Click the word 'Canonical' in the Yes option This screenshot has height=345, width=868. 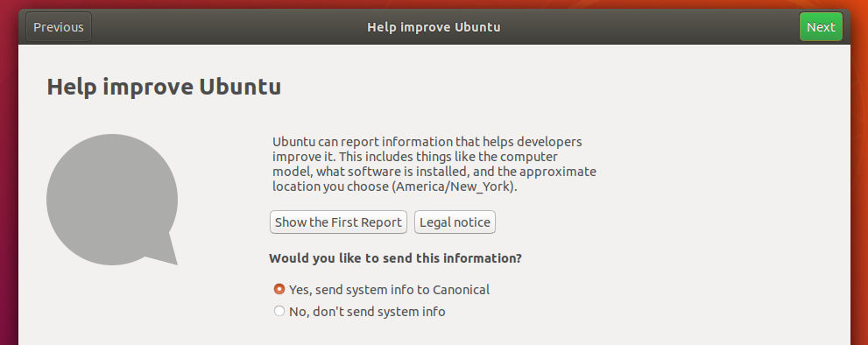461,290
